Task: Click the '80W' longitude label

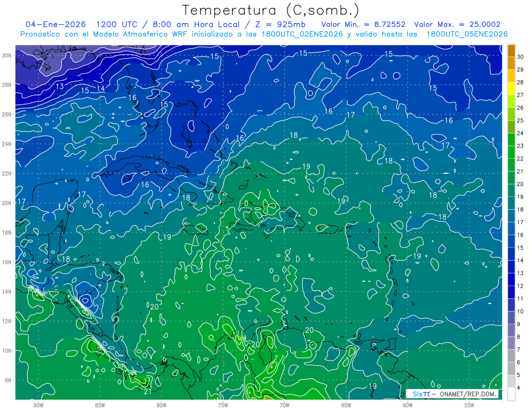Action: click(161, 406)
